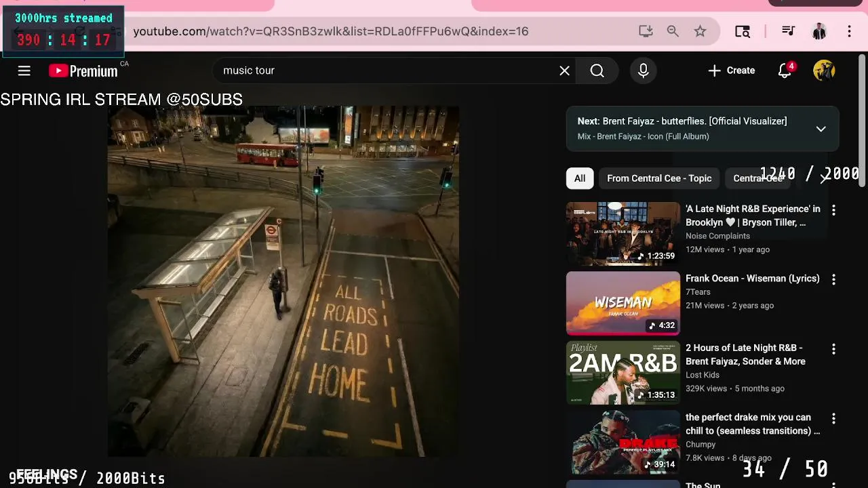Open the Chumpy channel name
The image size is (868, 488).
click(x=701, y=445)
